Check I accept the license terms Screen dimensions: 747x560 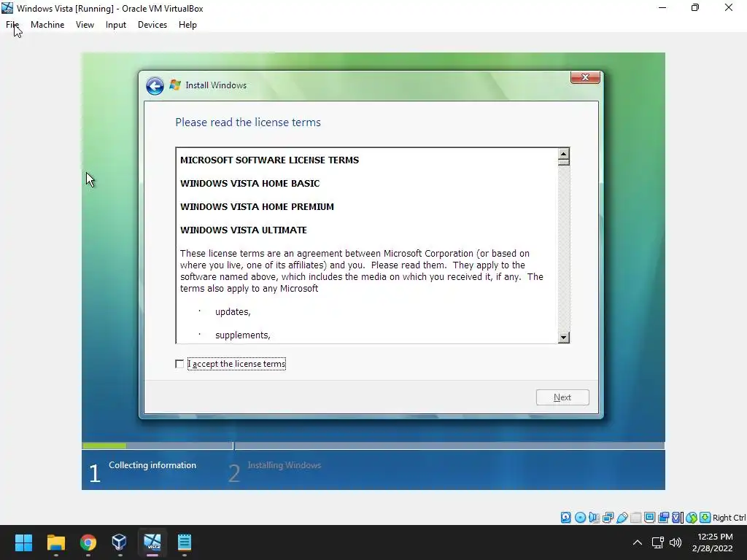coord(179,365)
